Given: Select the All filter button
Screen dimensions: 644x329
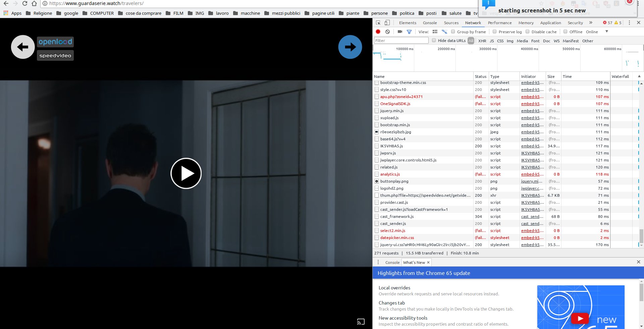Looking at the screenshot, I should [471, 41].
